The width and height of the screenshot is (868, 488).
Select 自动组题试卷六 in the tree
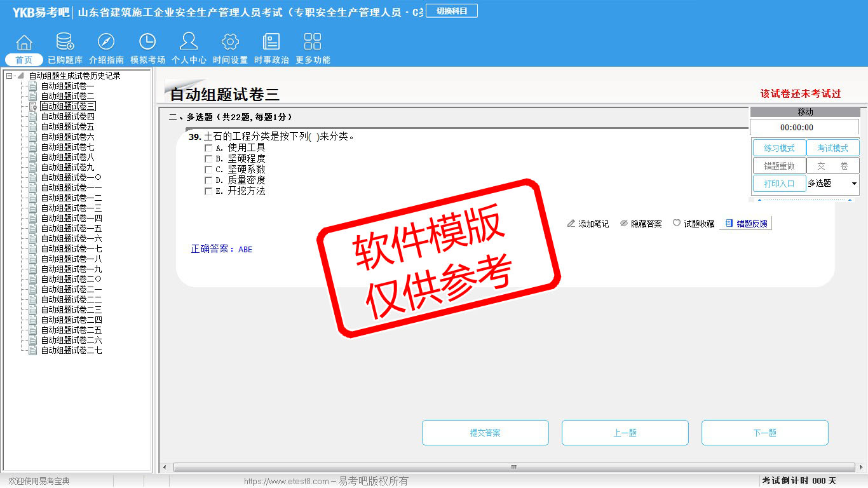tap(67, 137)
